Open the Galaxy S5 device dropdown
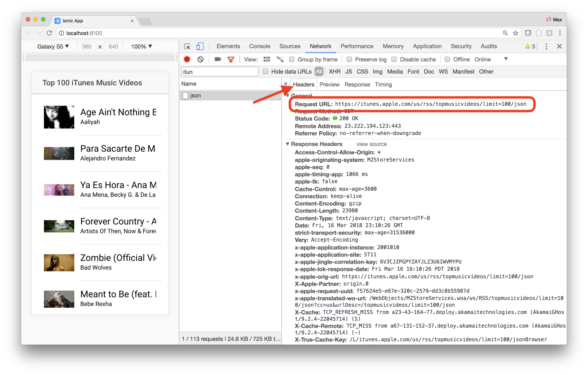The image size is (588, 375). (x=53, y=46)
